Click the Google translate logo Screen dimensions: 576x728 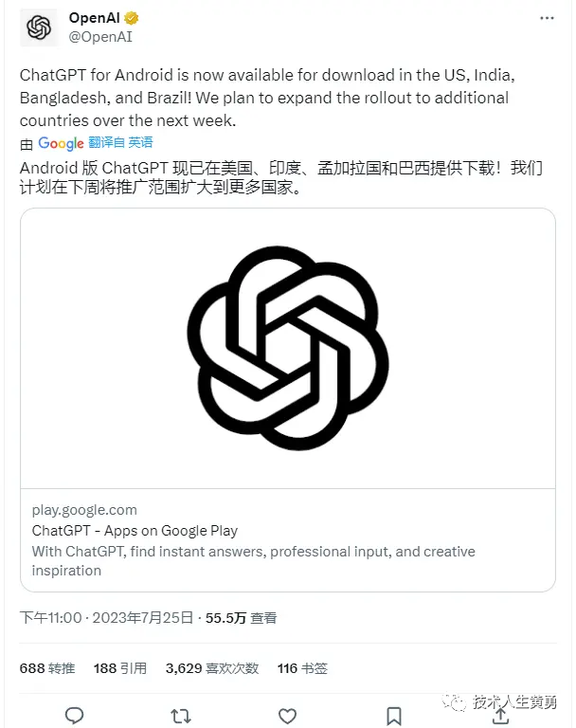point(61,143)
